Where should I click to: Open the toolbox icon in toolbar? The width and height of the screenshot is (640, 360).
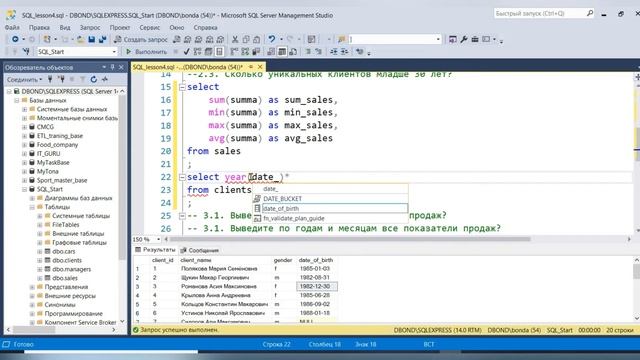pos(475,39)
